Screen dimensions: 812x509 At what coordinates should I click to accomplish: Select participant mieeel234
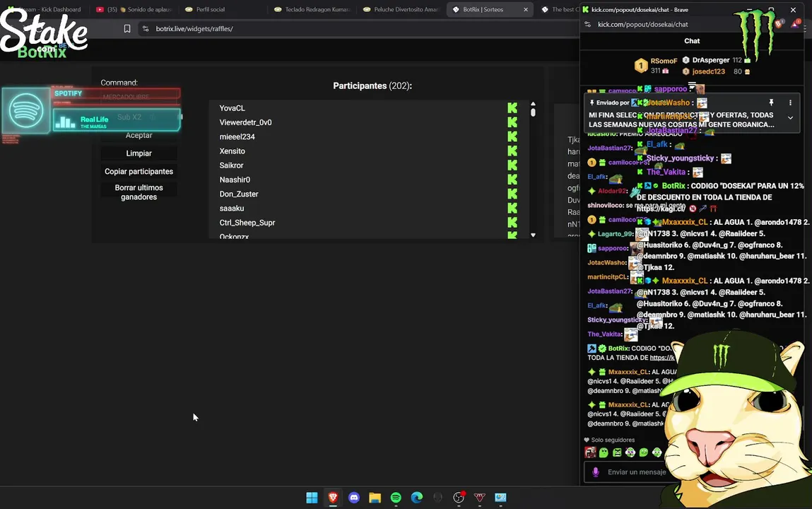[x=237, y=136]
